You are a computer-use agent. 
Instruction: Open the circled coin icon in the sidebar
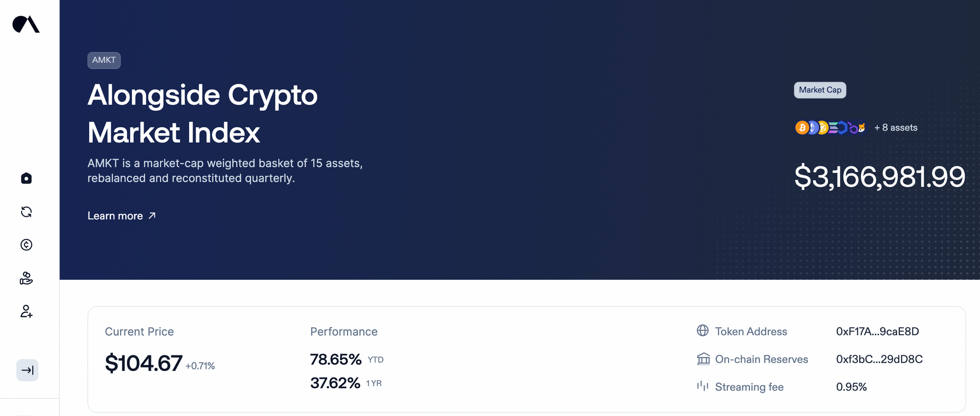tap(26, 245)
